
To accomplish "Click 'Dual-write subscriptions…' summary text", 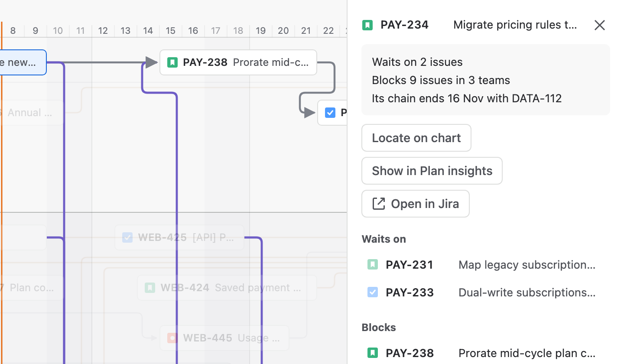I will pyautogui.click(x=527, y=292).
